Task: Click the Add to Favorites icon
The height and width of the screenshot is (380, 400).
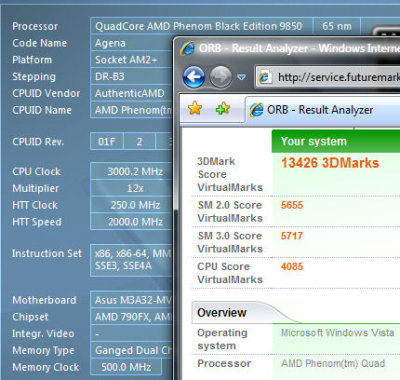Action: [223, 108]
